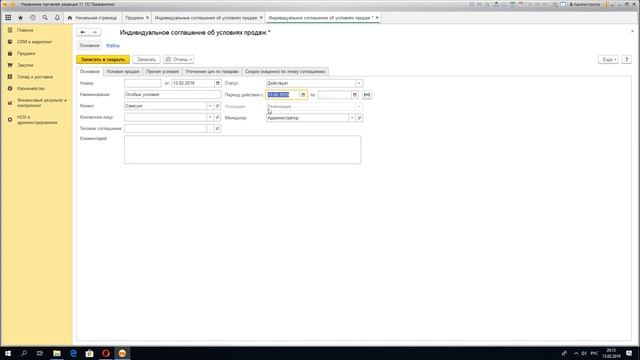
Task: Navigate forward with right arrow button
Action: [95, 32]
